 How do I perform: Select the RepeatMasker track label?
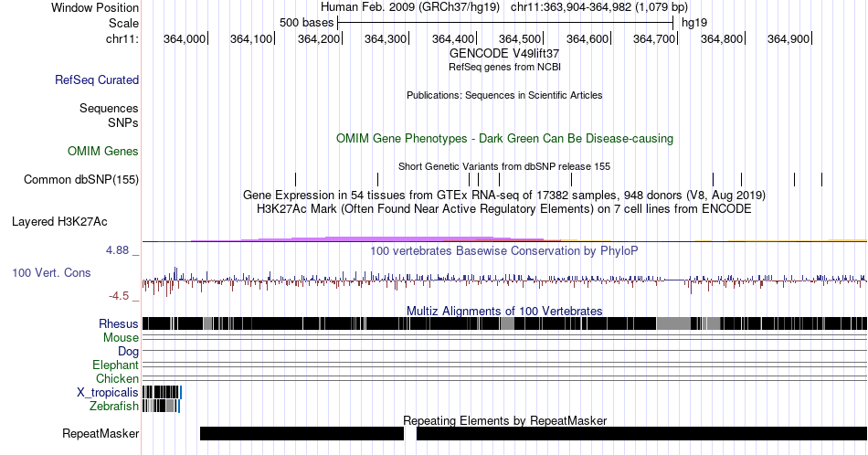tap(101, 433)
